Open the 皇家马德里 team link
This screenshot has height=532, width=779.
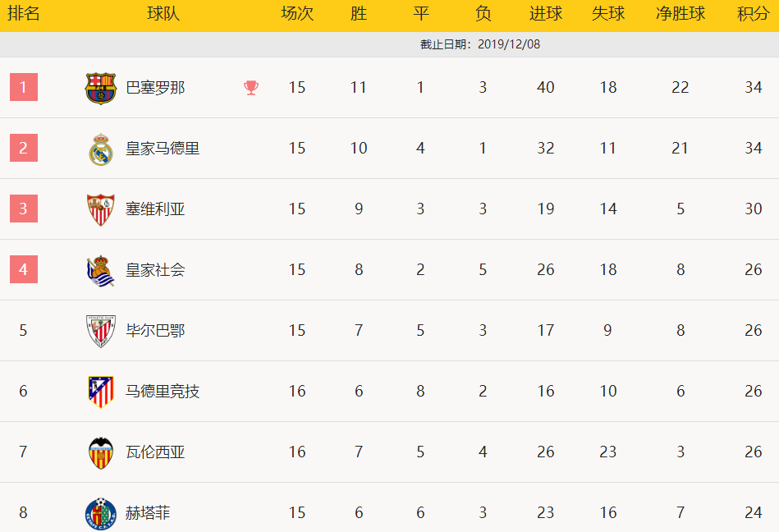click(x=163, y=149)
